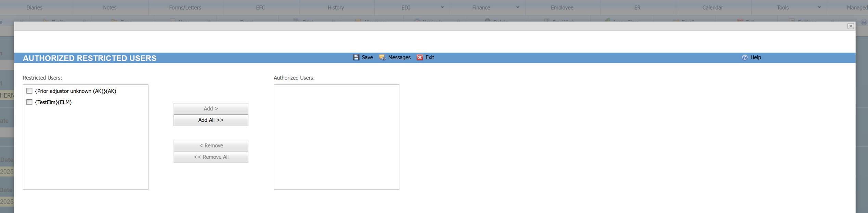Open the ER tab
Image resolution: width=868 pixels, height=213 pixels.
click(637, 8)
